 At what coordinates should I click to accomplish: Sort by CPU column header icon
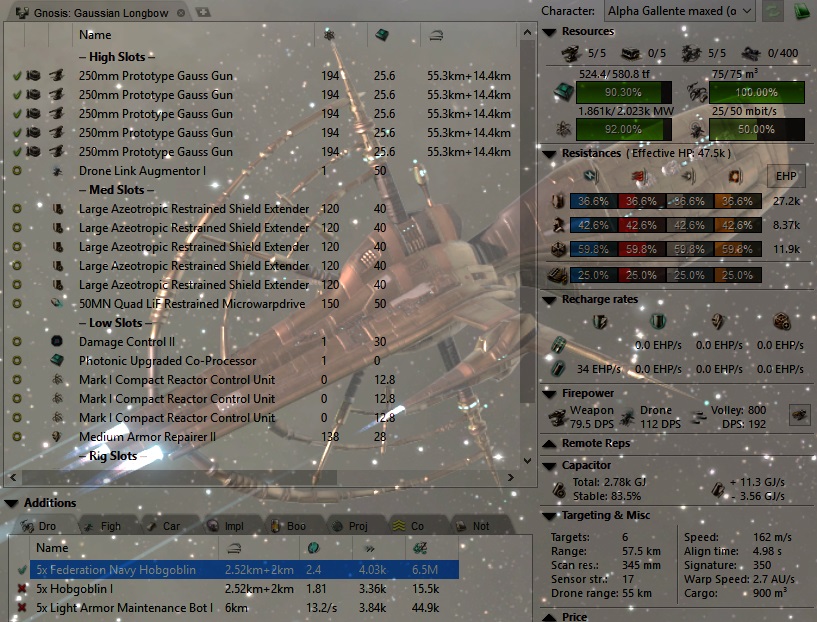[x=382, y=35]
